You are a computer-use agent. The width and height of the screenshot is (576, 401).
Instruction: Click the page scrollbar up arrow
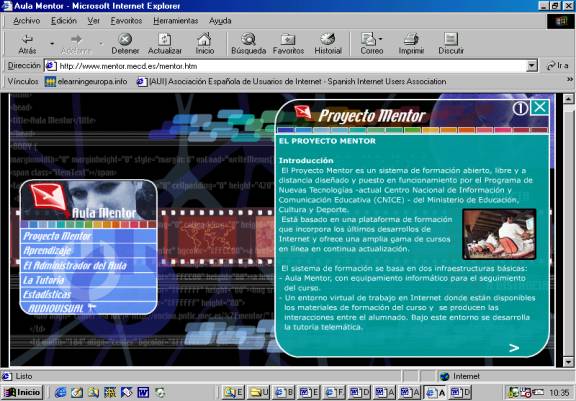pyautogui.click(x=568, y=98)
